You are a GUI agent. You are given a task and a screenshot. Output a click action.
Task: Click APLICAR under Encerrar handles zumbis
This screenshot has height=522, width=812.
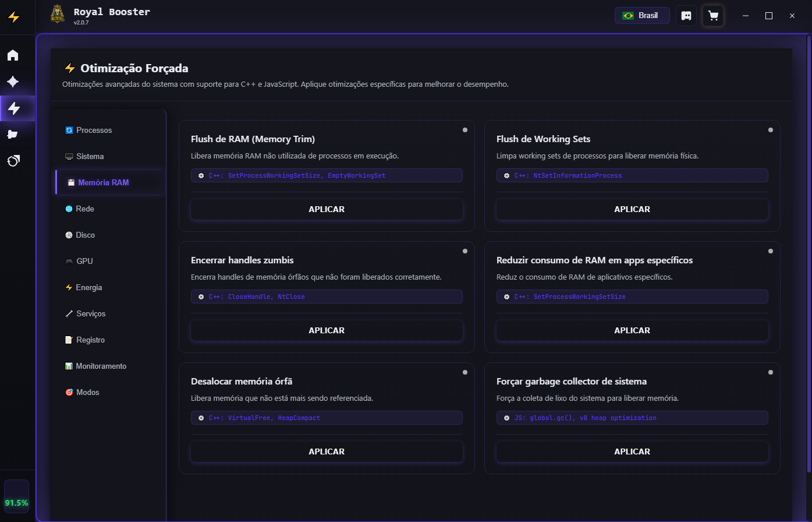(327, 331)
